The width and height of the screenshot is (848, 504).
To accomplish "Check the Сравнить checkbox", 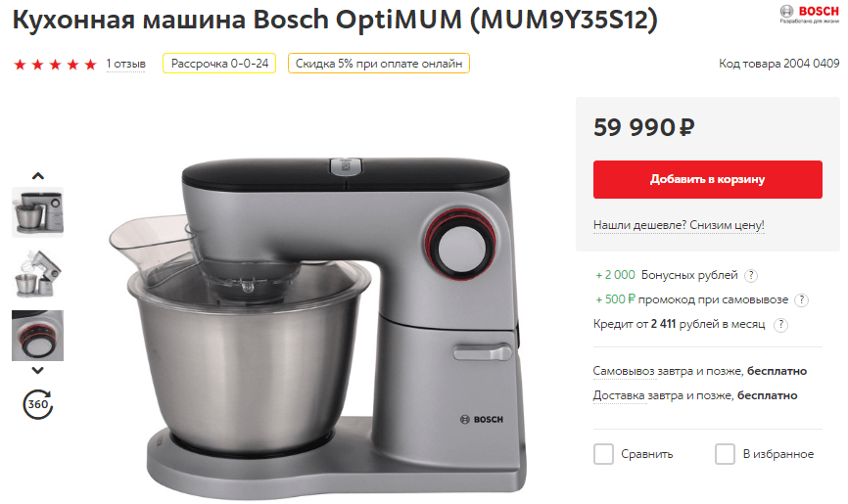I will click(603, 454).
